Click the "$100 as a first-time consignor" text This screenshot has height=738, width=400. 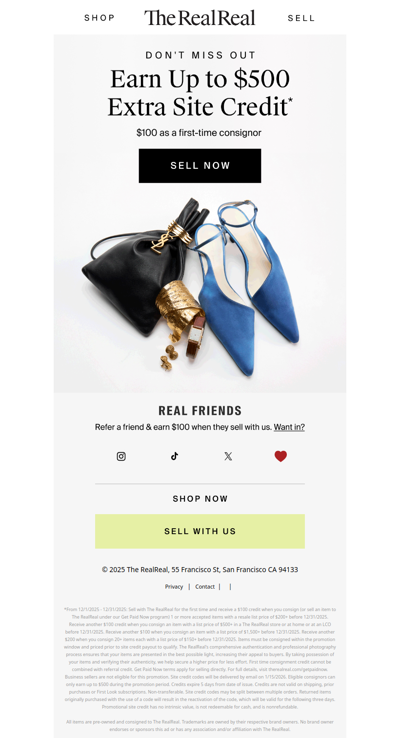click(199, 133)
